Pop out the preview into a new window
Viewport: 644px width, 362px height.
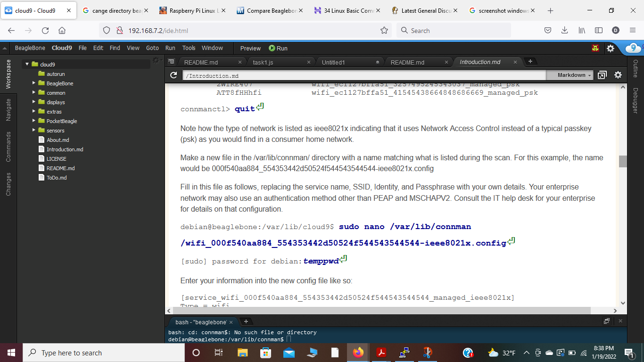(x=602, y=75)
